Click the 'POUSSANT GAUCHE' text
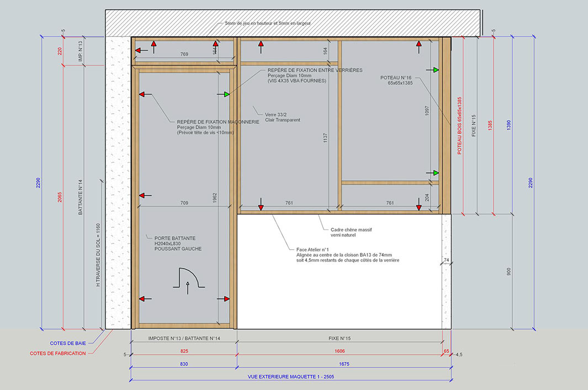The image size is (588, 390). tap(178, 248)
